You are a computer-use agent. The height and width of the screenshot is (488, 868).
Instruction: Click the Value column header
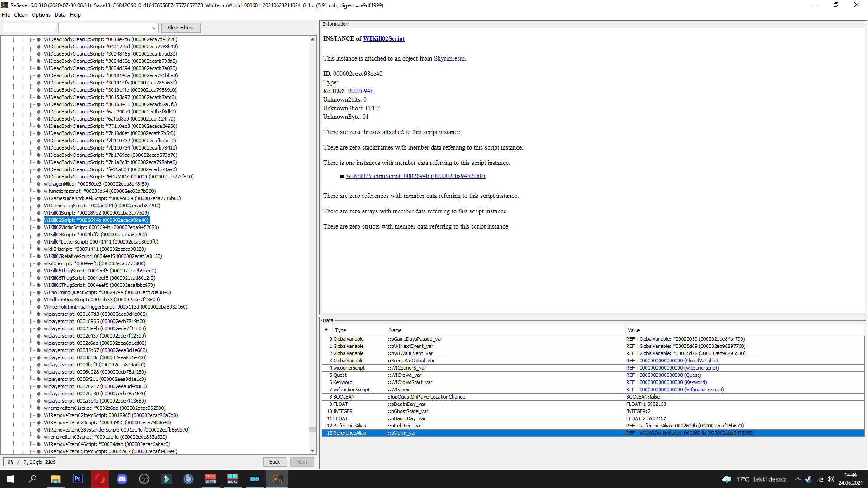click(x=745, y=330)
